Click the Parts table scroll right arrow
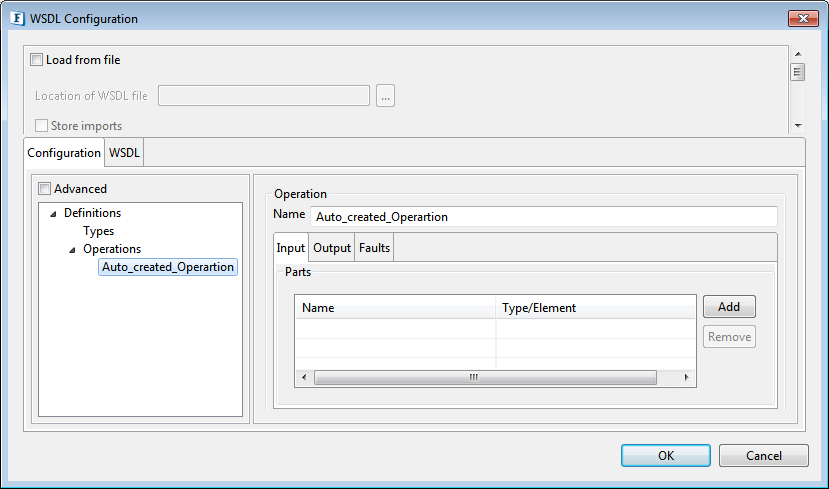829x489 pixels. [x=686, y=377]
